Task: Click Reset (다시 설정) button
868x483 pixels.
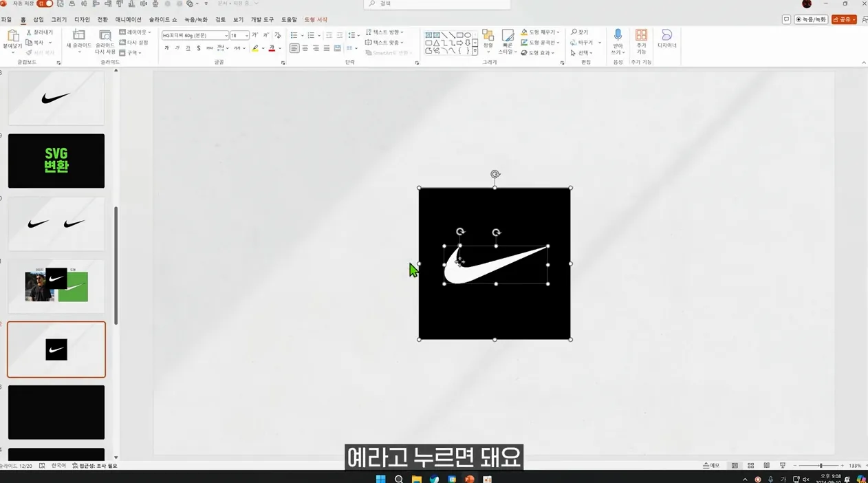Action: pyautogui.click(x=133, y=43)
